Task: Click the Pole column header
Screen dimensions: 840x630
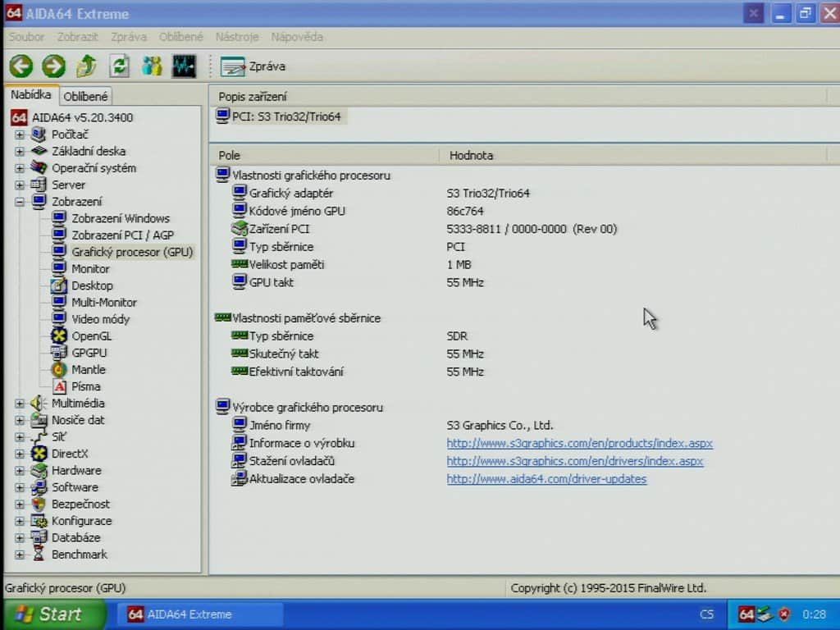Action: [325, 155]
